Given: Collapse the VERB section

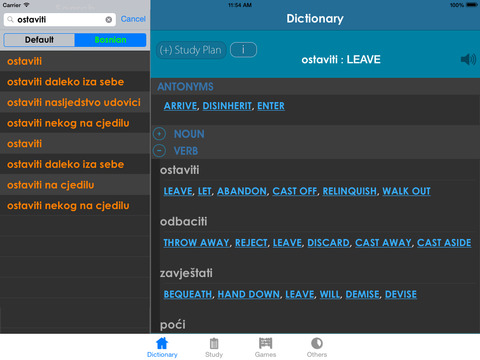Looking at the screenshot, I should [x=159, y=151].
